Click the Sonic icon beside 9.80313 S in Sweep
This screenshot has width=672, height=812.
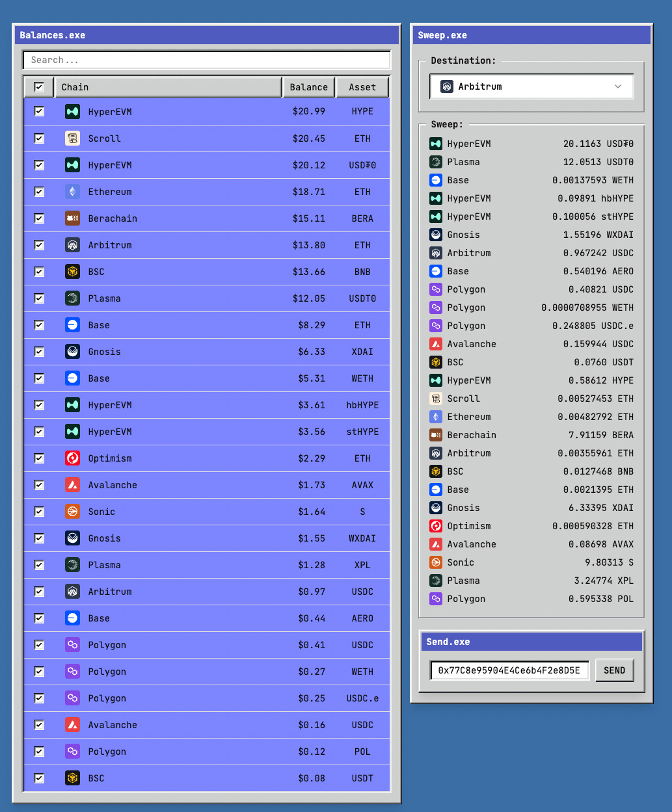point(436,562)
